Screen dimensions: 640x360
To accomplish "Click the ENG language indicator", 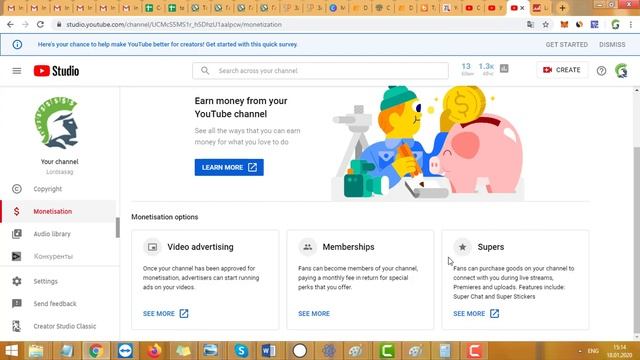I will tap(593, 351).
